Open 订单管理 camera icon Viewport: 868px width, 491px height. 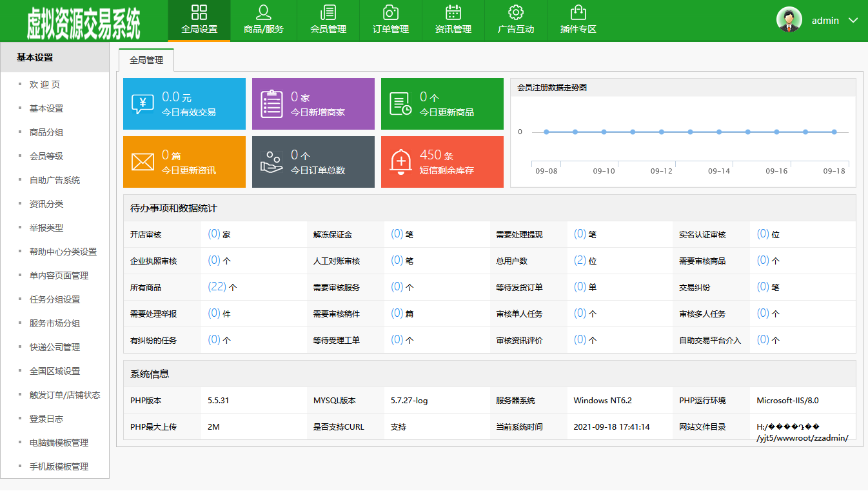tap(390, 12)
